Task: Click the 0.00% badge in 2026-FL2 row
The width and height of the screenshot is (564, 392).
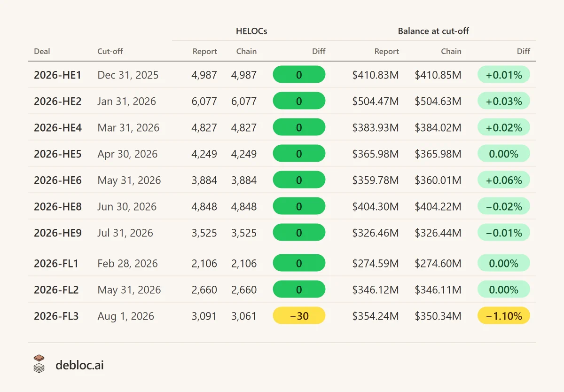Action: pyautogui.click(x=504, y=290)
